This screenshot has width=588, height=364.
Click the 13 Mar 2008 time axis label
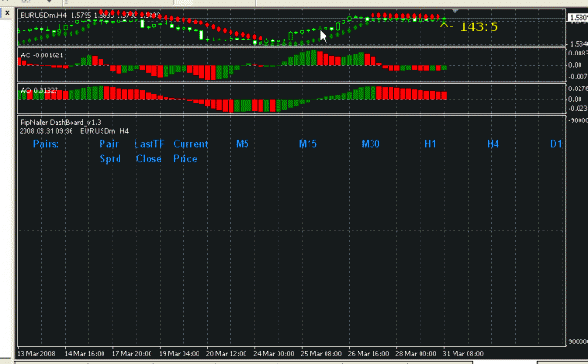[36, 354]
